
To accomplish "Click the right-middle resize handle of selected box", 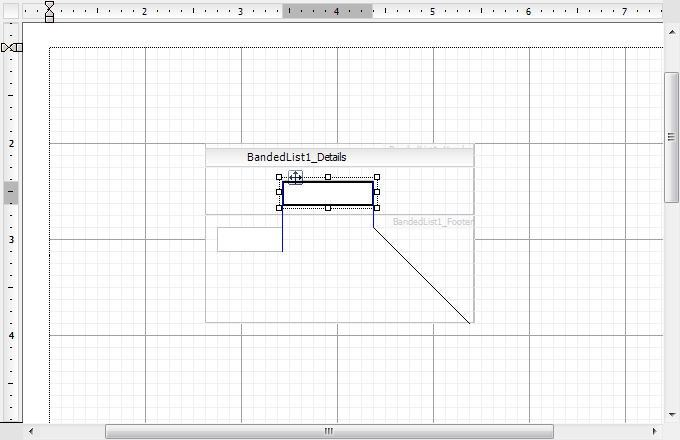I will [377, 192].
